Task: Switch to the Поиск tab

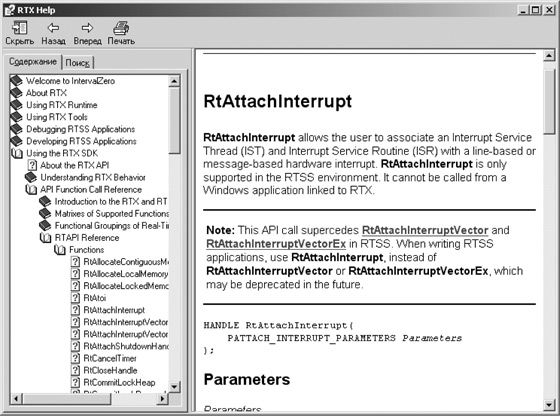Action: point(78,62)
